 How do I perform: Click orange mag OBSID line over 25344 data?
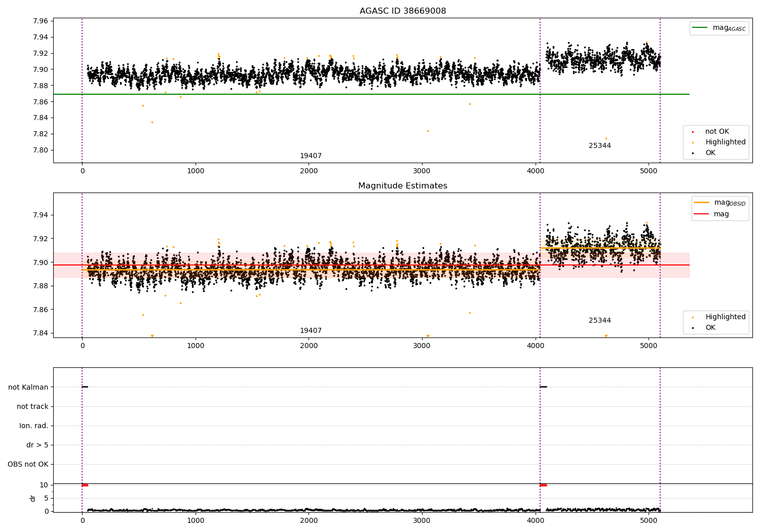[600, 248]
